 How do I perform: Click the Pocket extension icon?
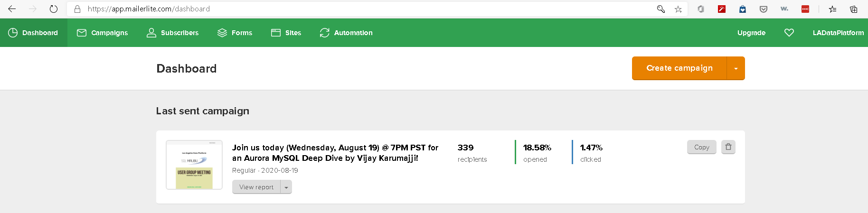[x=764, y=9]
